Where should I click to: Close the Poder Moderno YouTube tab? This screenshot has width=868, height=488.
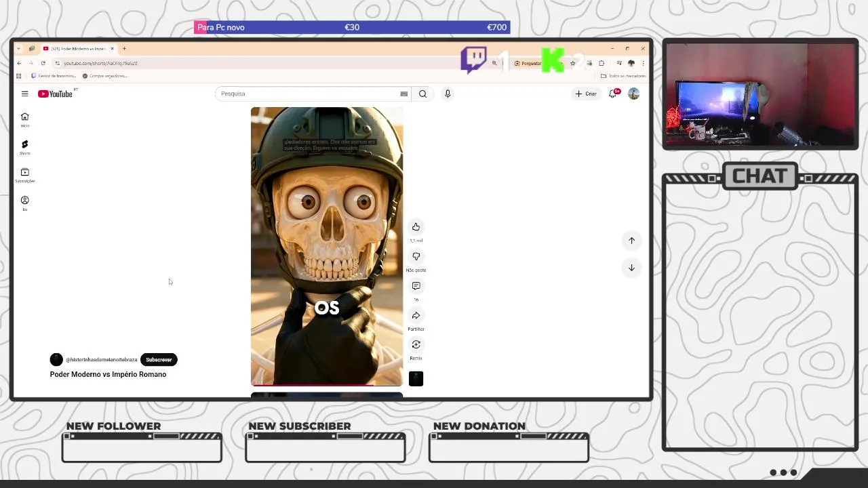point(113,49)
